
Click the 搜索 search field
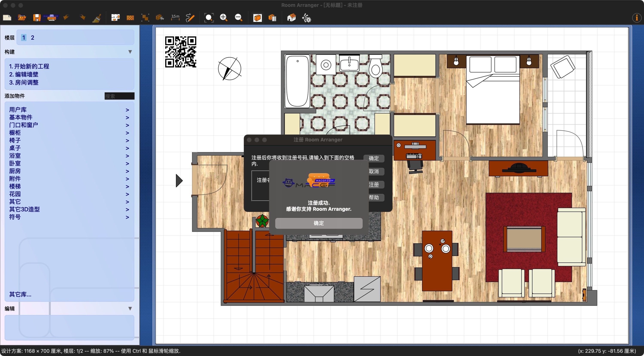[119, 96]
